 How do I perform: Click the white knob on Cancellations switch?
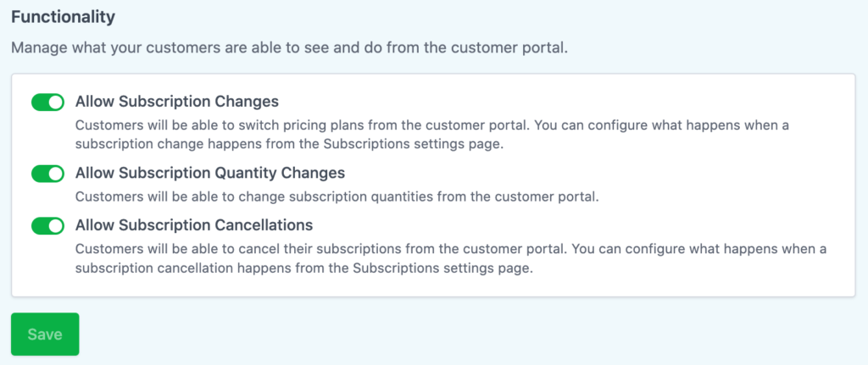click(56, 225)
